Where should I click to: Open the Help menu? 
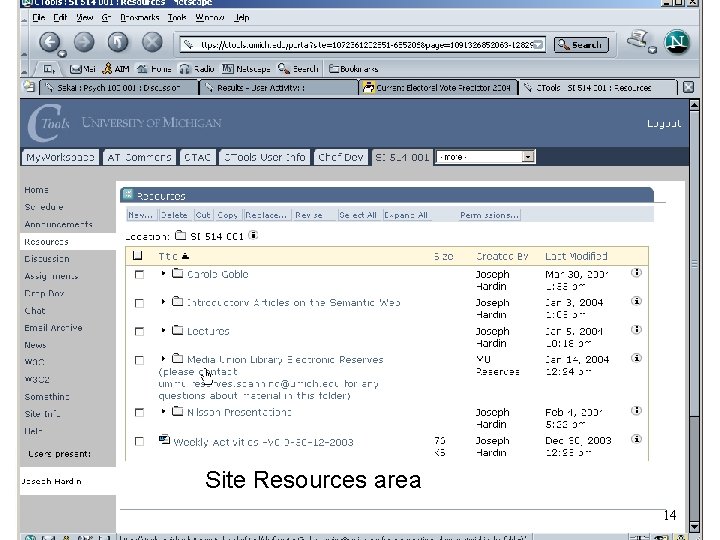click(x=242, y=17)
